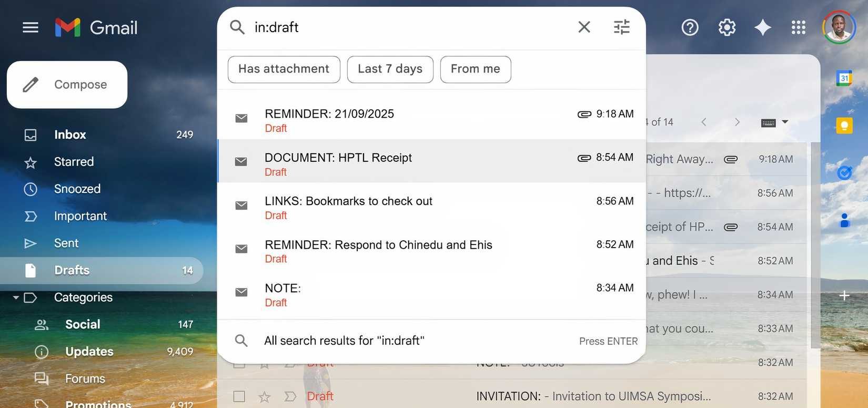
Task: Click the envelope icon beside LINKS suggestion
Action: click(x=241, y=205)
